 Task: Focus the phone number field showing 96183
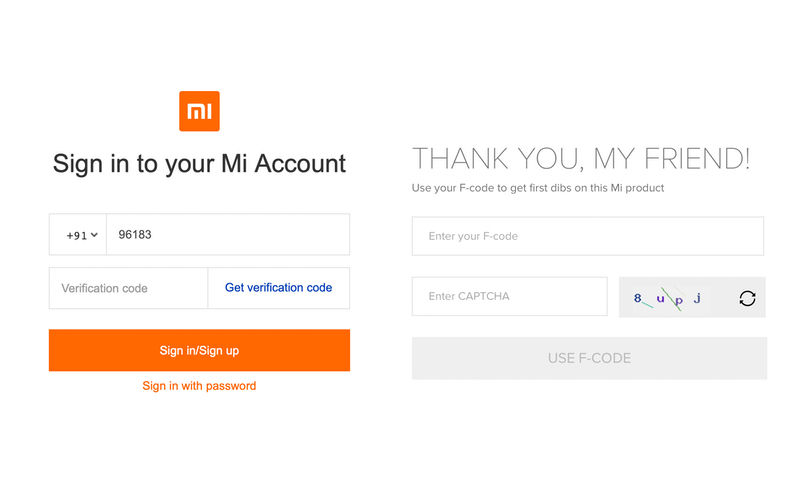click(228, 235)
